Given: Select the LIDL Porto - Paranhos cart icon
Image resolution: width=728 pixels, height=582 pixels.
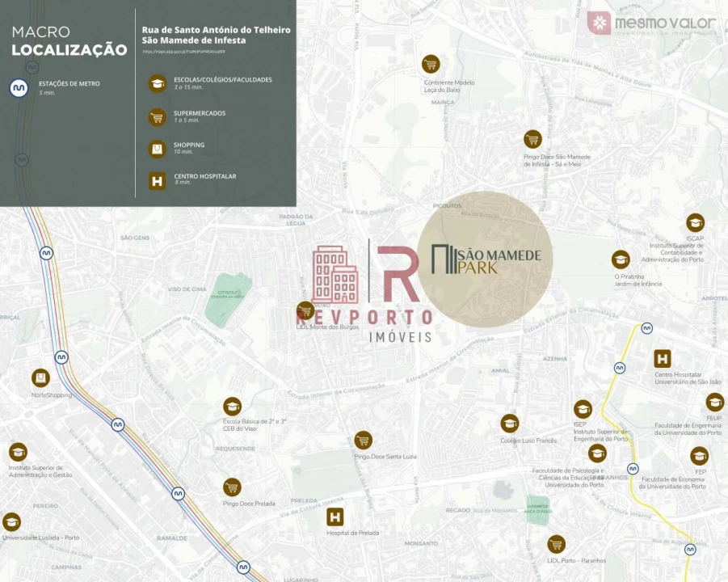Looking at the screenshot, I should [556, 544].
